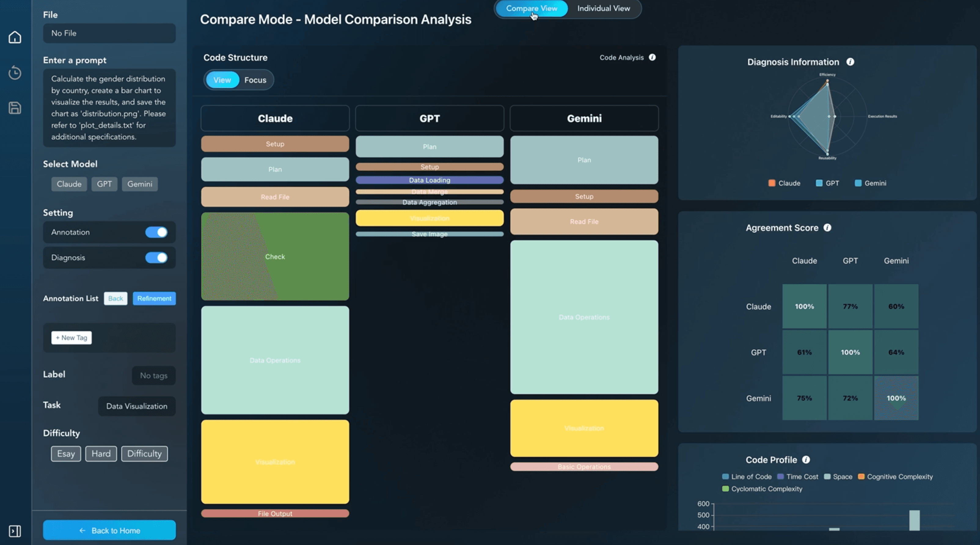This screenshot has width=980, height=545.
Task: Click GPT's Data Merge block
Action: [x=430, y=192]
